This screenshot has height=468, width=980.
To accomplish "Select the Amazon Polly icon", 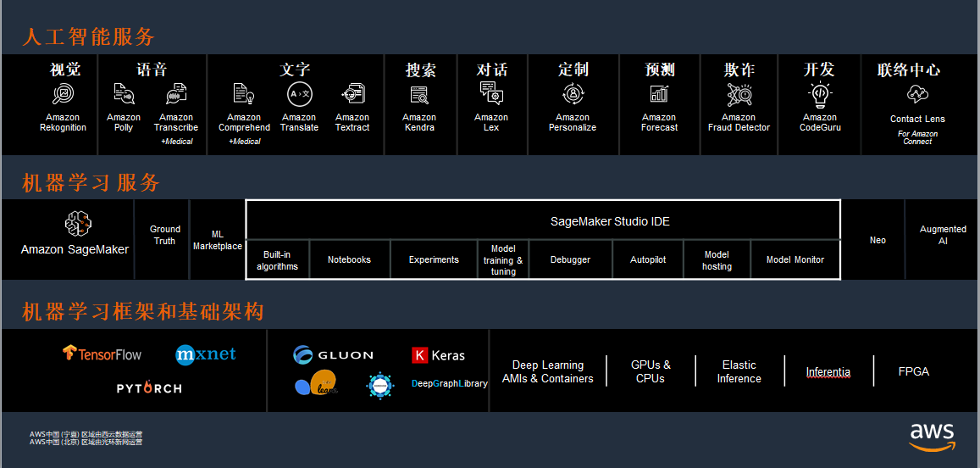I will 124,94.
